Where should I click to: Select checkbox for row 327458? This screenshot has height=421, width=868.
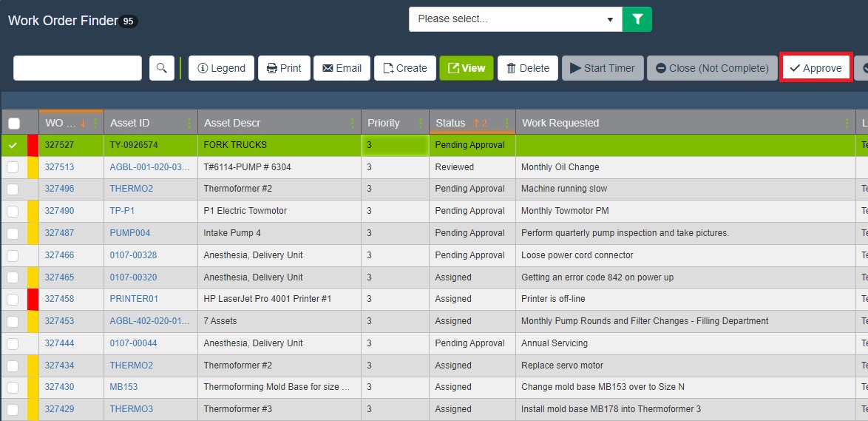pyautogui.click(x=13, y=300)
